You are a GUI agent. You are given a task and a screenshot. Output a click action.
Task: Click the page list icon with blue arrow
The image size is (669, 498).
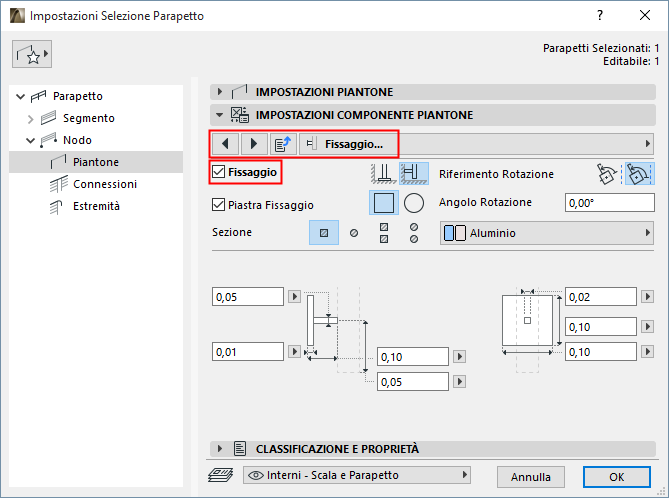click(283, 144)
